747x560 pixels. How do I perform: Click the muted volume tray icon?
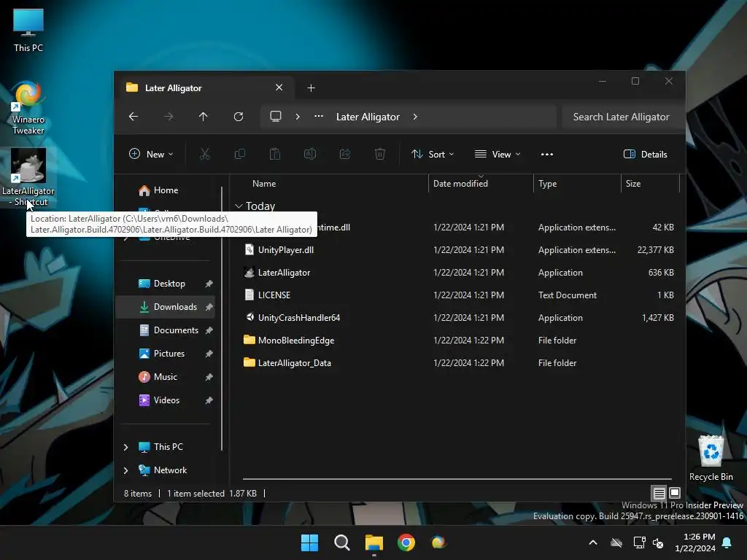point(658,542)
